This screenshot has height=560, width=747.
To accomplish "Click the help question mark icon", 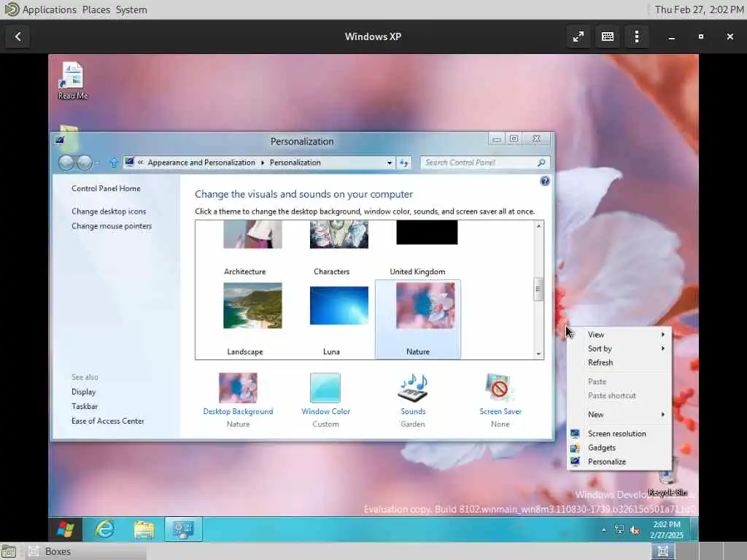I will pos(544,181).
